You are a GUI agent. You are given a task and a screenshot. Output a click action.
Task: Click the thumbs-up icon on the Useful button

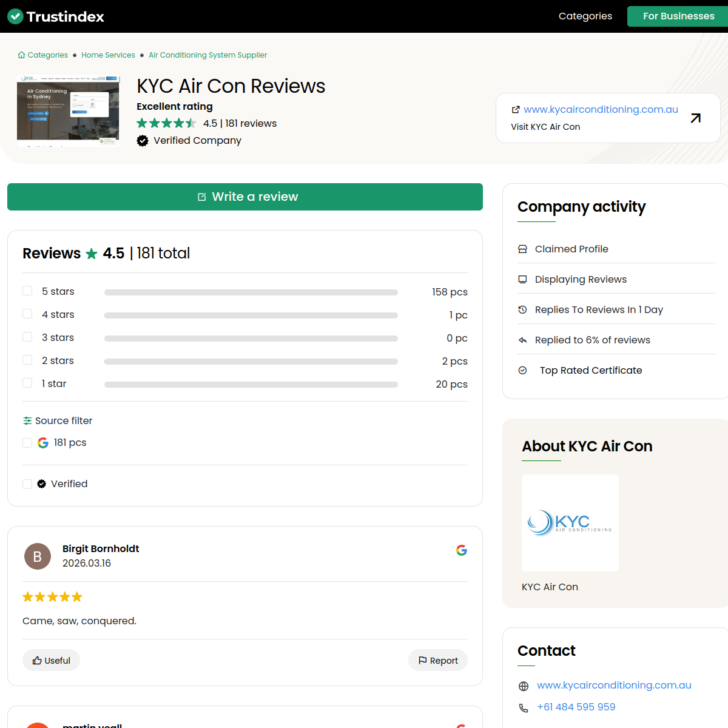[38, 660]
